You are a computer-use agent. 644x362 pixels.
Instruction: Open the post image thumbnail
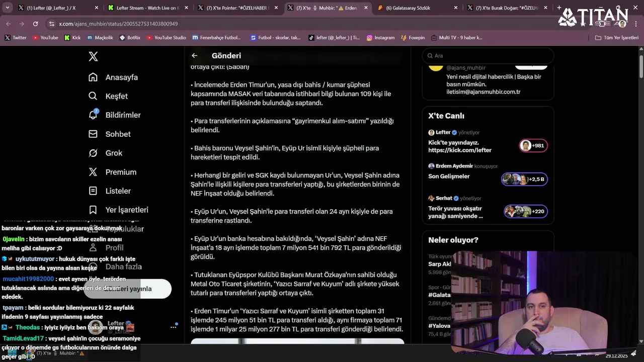(x=297, y=341)
